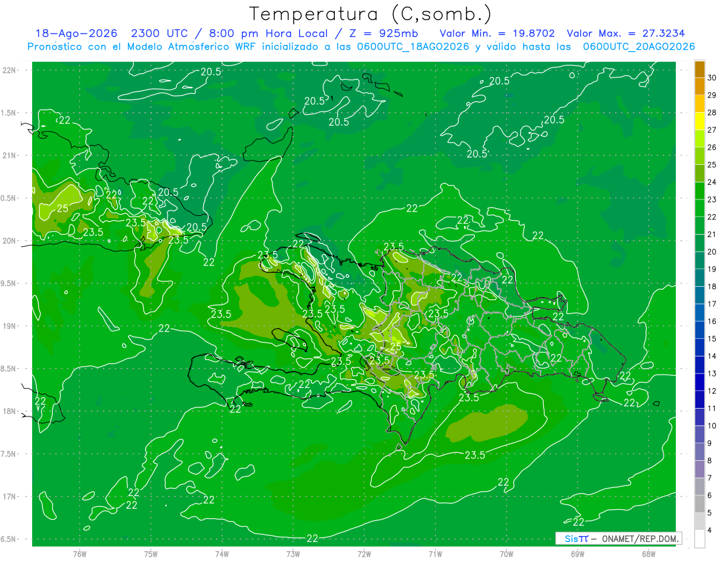Click the '21N' latitude axis label
The image size is (728, 562).
pos(10,155)
